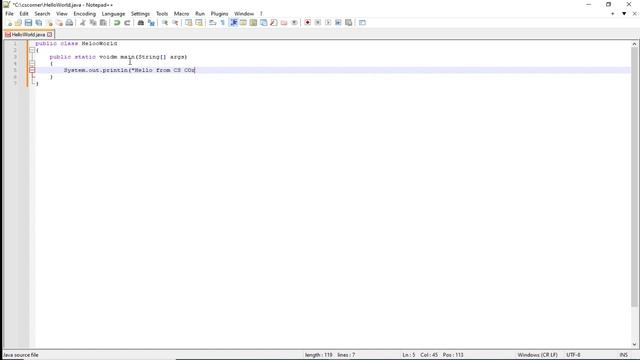Open the Search menu
Image resolution: width=640 pixels, height=360 pixels.
click(x=42, y=14)
